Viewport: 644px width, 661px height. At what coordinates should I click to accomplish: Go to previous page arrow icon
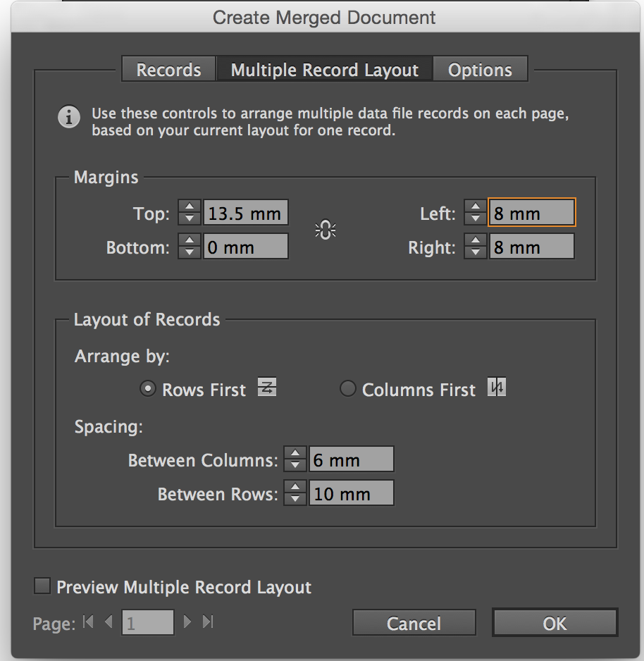point(108,622)
